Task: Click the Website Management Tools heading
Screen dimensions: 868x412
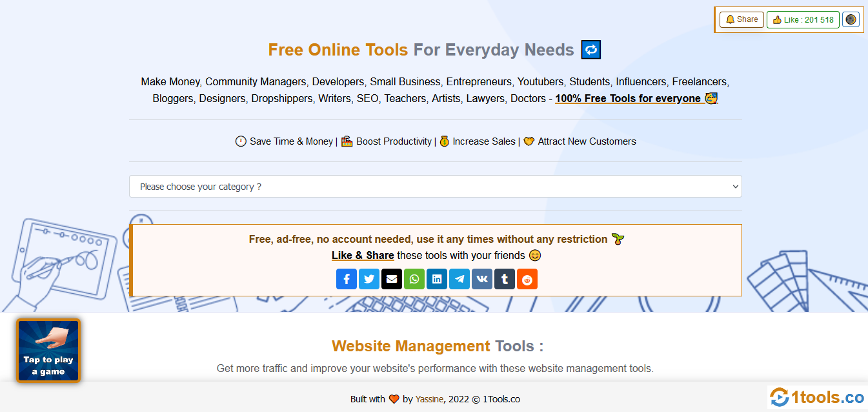Action: pyautogui.click(x=438, y=346)
